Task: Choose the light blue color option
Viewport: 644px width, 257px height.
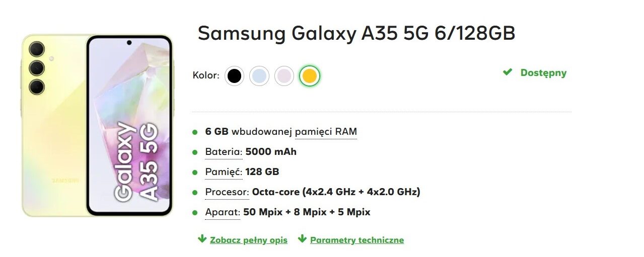Action: tap(259, 76)
